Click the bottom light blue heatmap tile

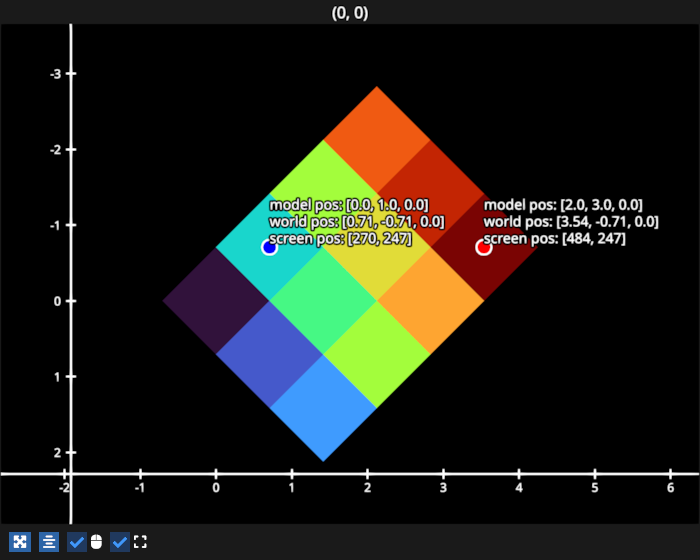click(x=323, y=407)
